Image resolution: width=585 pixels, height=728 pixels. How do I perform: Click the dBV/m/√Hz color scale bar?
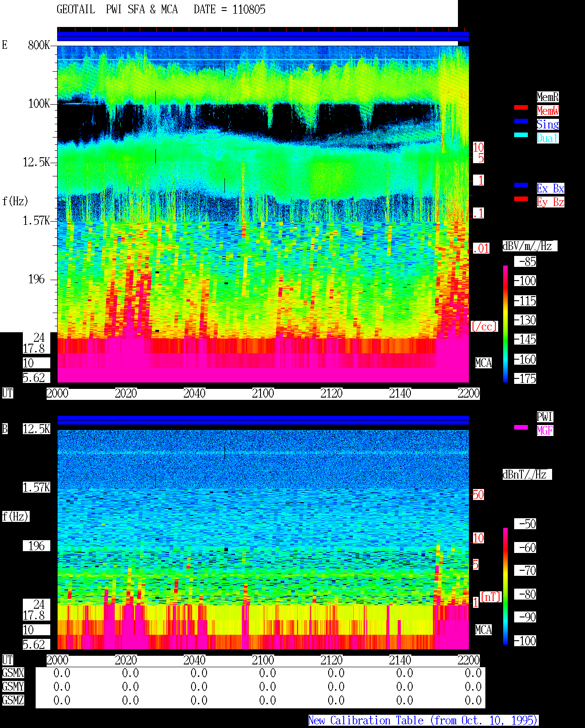point(505,324)
